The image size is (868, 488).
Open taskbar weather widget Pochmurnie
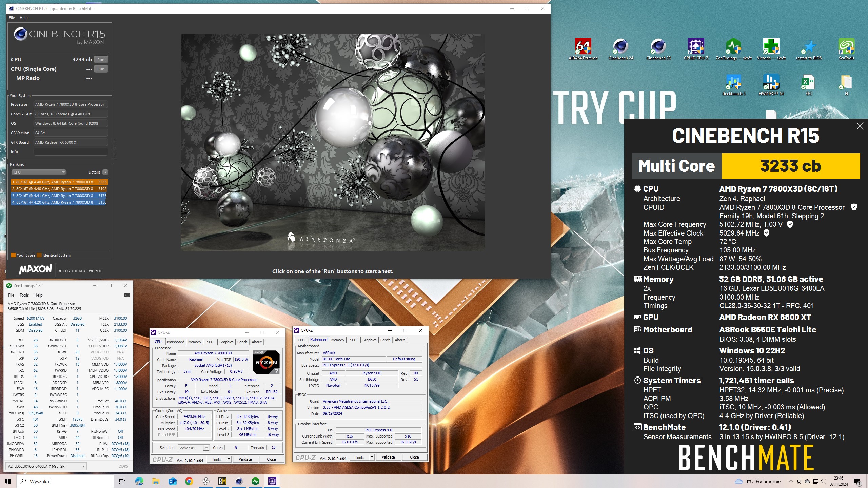coord(757,481)
